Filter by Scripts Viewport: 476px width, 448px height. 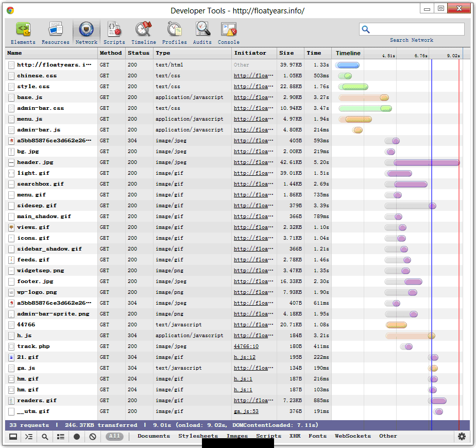(269, 436)
